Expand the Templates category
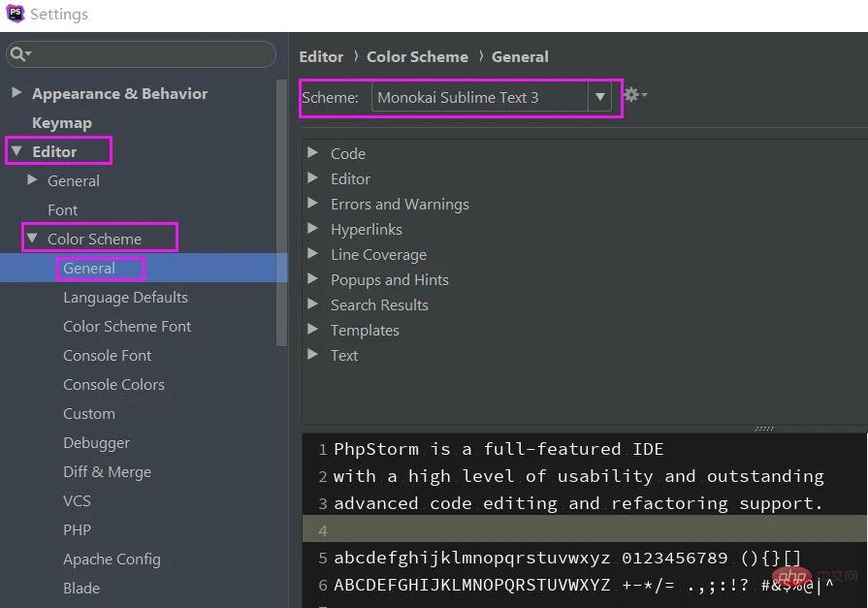The height and width of the screenshot is (608, 868). 312,329
